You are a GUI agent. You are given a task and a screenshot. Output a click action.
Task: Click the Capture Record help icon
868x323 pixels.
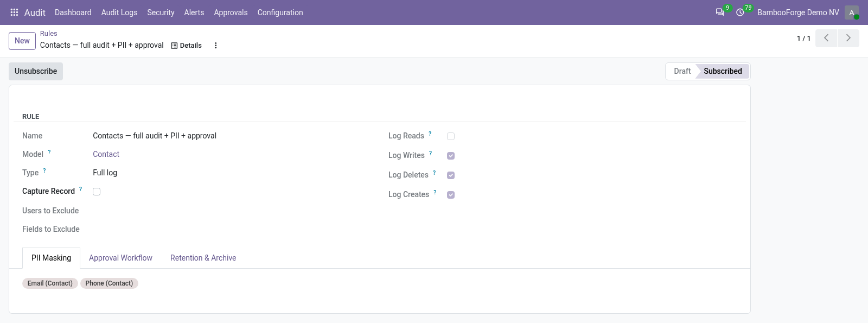coord(81,189)
